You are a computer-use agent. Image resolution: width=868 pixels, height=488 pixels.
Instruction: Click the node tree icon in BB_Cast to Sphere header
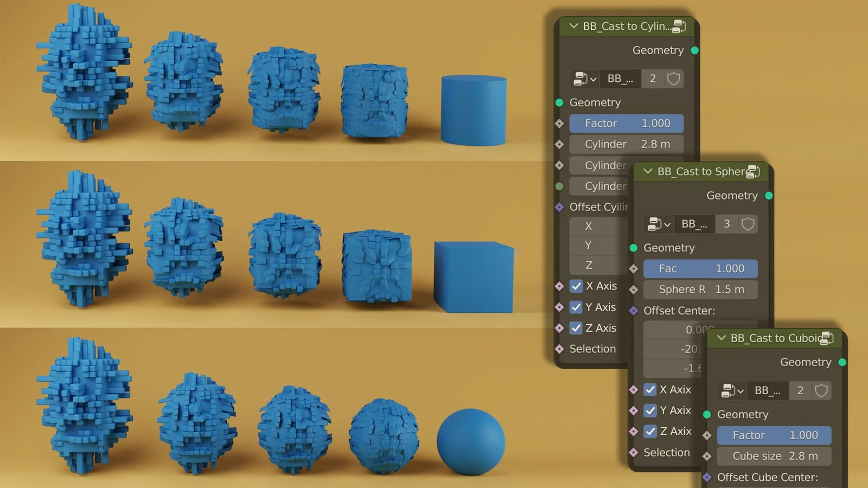point(752,171)
